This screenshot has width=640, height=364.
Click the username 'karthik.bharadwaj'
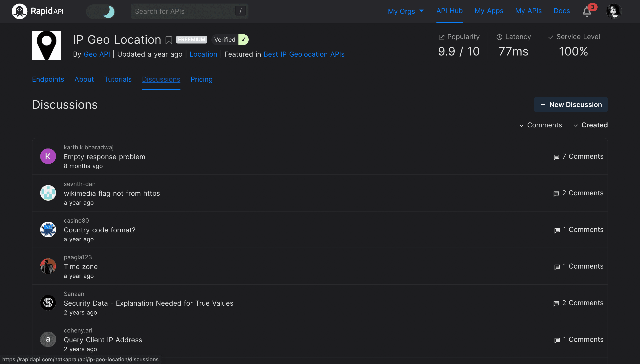pyautogui.click(x=89, y=147)
